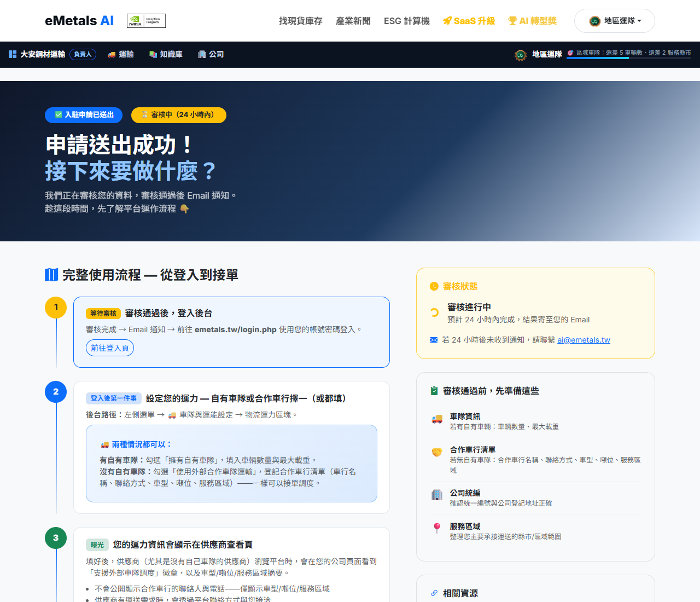Viewport: 700px width, 602px height.
Task: Click the link icon beside 相關資源
Action: (434, 593)
